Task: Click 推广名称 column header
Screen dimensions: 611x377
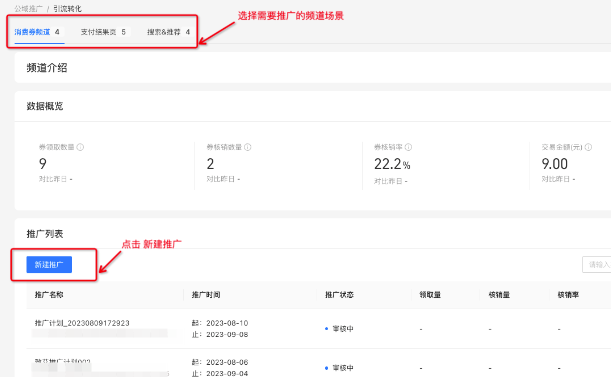Action: click(49, 295)
